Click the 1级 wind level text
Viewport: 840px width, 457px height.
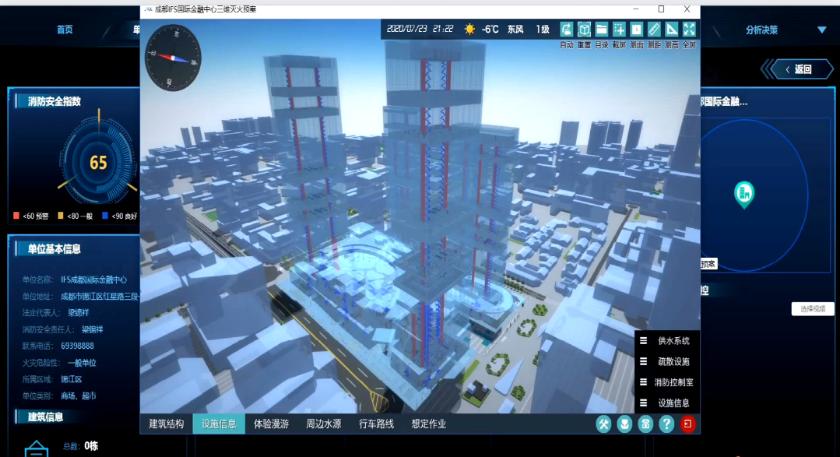click(x=543, y=29)
